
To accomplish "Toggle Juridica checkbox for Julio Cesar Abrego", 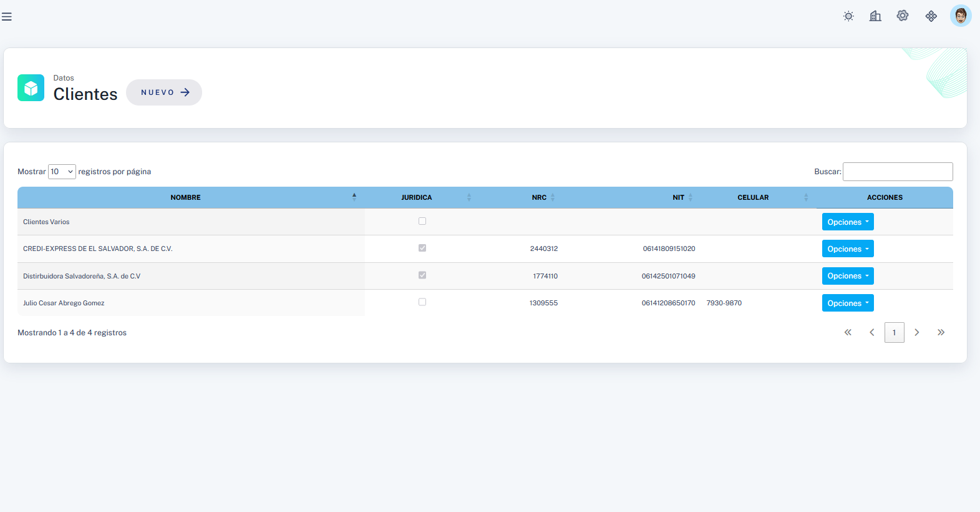I will (422, 302).
